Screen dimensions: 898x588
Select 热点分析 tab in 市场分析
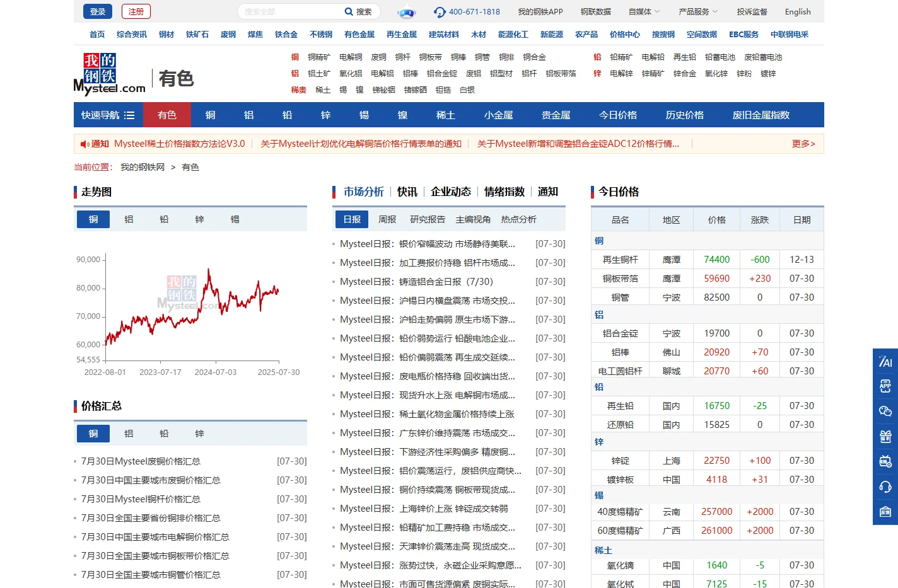518,219
